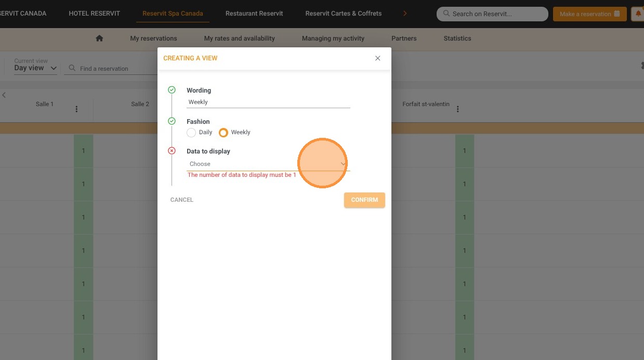Show more top navigation tabs

(405, 14)
